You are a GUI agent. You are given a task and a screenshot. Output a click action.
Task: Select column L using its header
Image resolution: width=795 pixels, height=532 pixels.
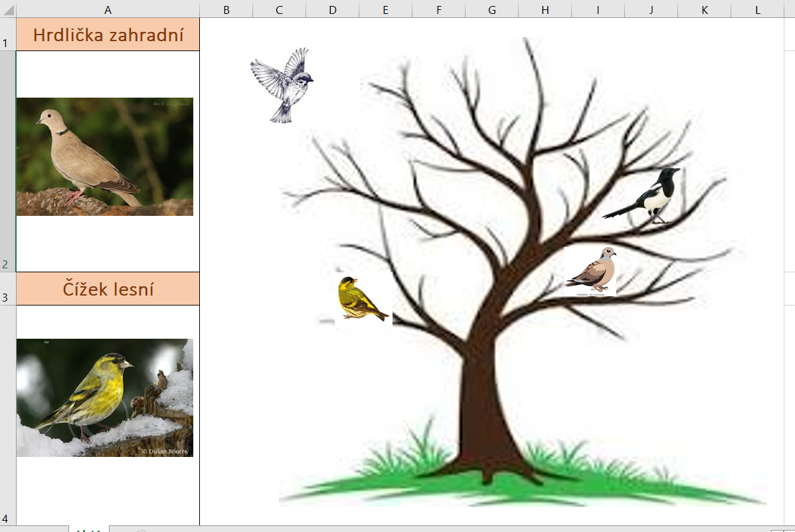758,9
